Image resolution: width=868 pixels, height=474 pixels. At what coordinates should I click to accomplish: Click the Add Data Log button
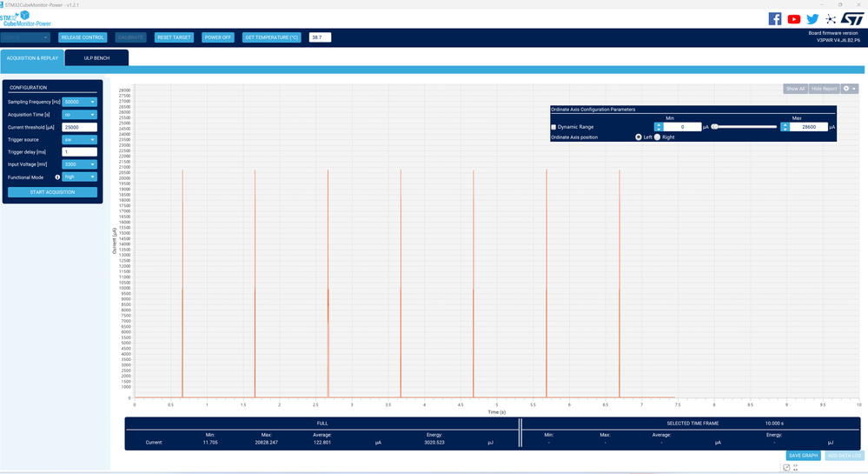(845, 455)
